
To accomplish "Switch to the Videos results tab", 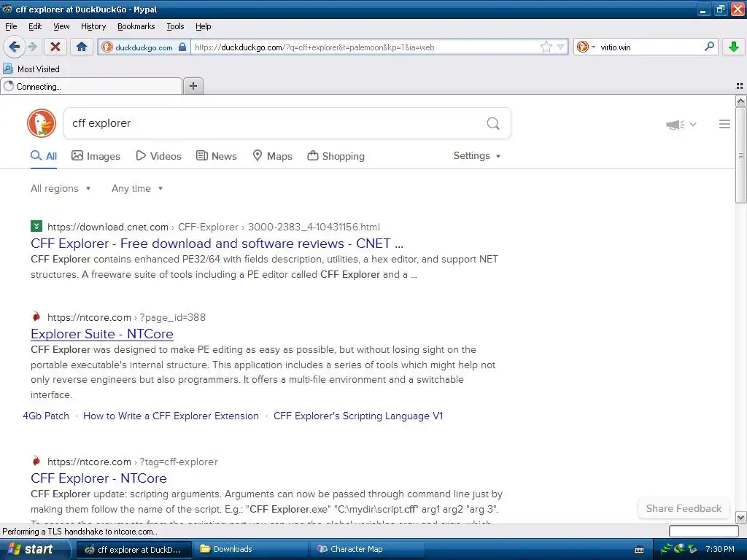I will tap(158, 156).
